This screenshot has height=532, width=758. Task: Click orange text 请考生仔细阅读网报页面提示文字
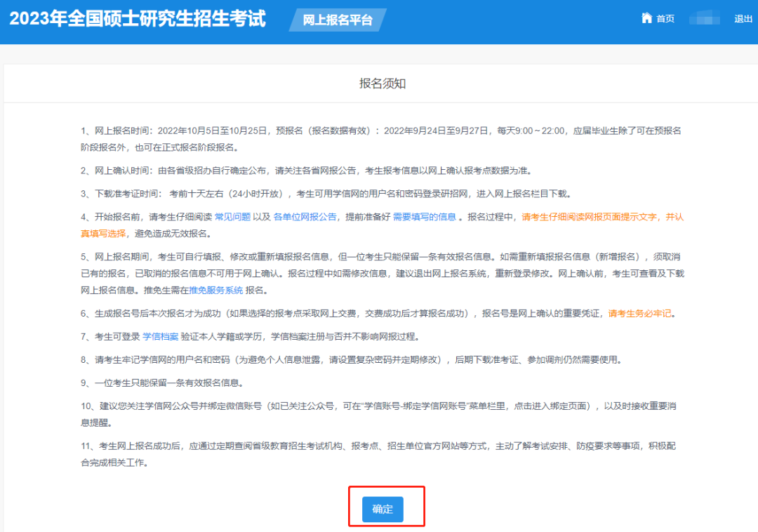click(590, 216)
